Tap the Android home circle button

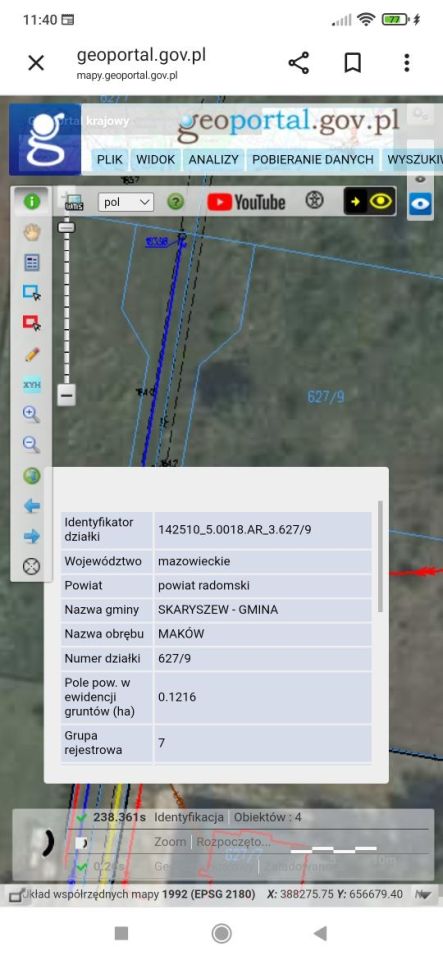(221, 933)
